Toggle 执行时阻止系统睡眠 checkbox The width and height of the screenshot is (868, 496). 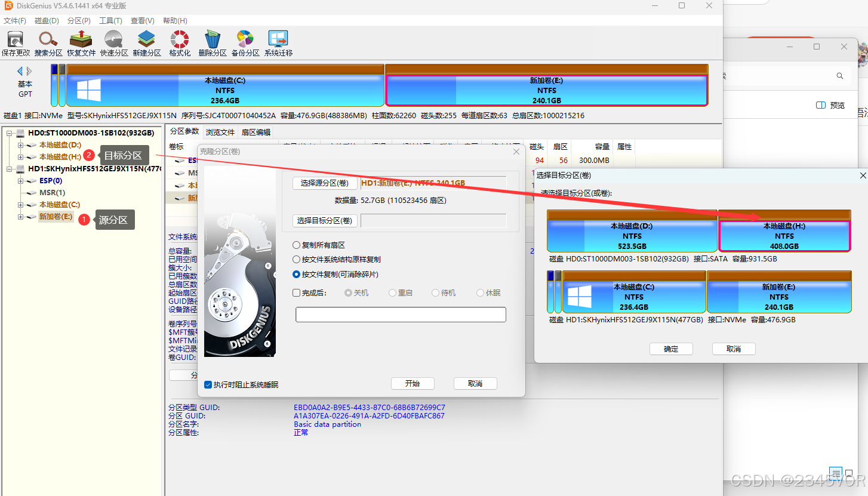point(208,385)
